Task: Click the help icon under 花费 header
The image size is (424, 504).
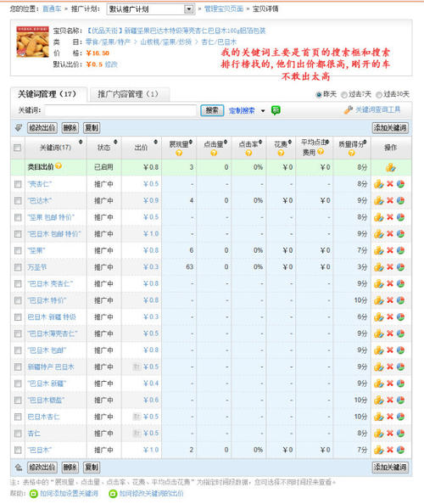Action: click(281, 153)
